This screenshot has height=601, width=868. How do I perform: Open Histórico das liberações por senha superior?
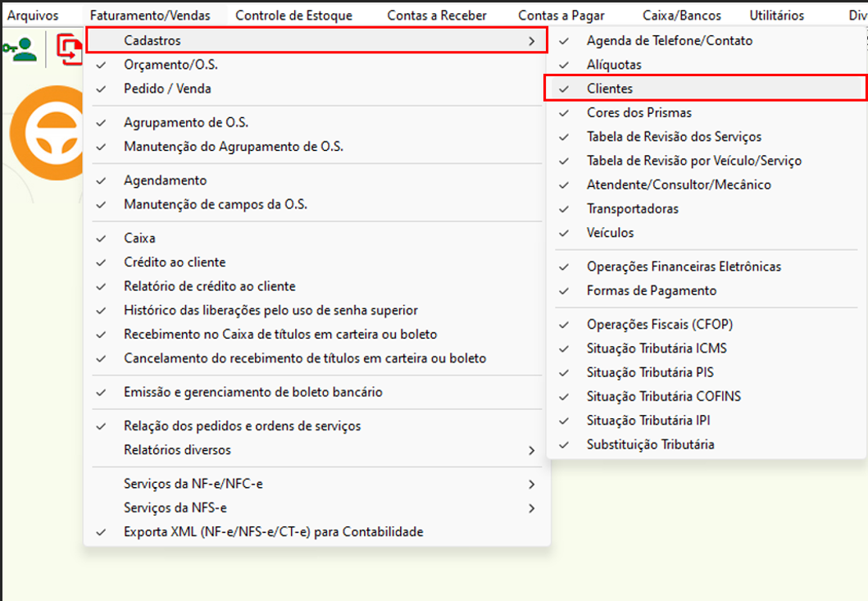point(316,310)
